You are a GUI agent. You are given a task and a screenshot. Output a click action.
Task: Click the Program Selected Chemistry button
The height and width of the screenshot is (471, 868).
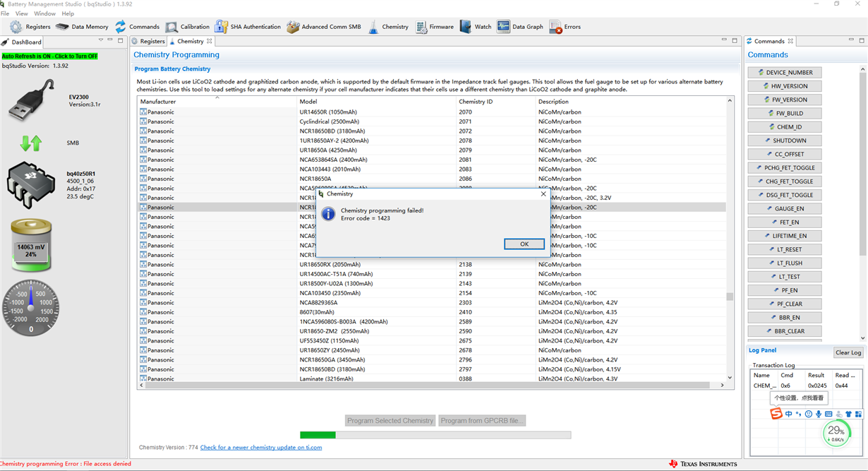click(390, 421)
